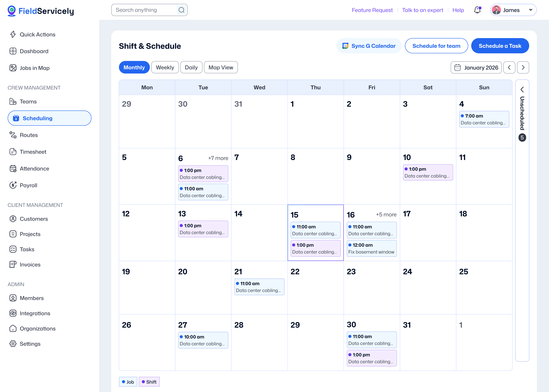Open Quick Actions lightning icon
The image size is (549, 392).
pyautogui.click(x=13, y=35)
